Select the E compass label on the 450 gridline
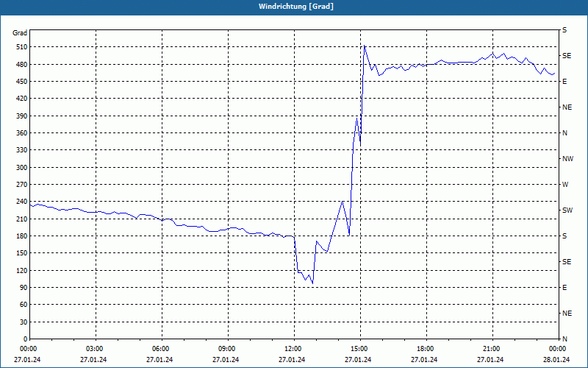This screenshot has height=368, width=588. tap(564, 82)
